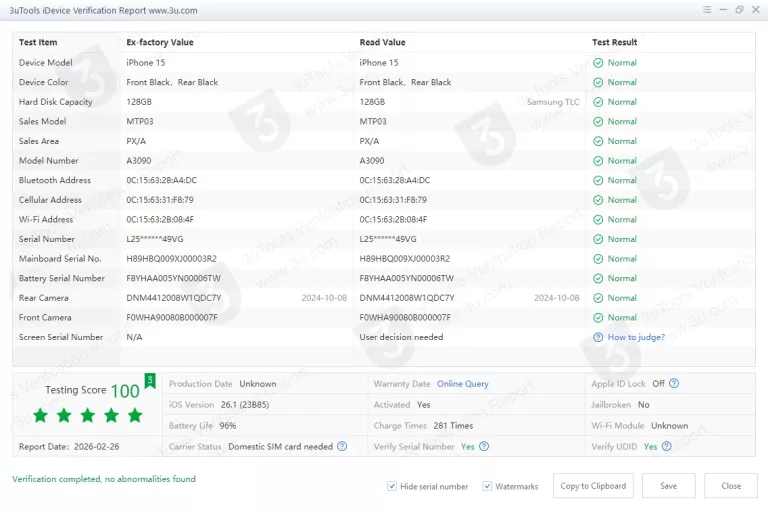Open the title bar hamburger menu

click(707, 10)
